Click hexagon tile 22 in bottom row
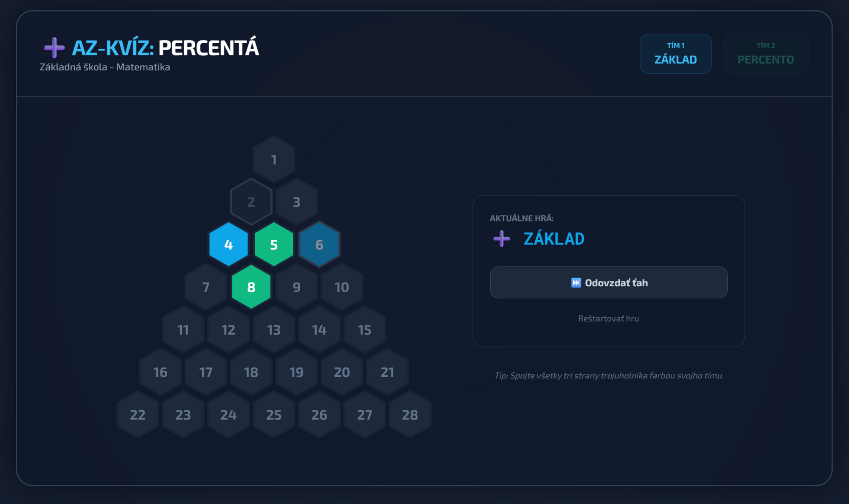 tap(138, 414)
